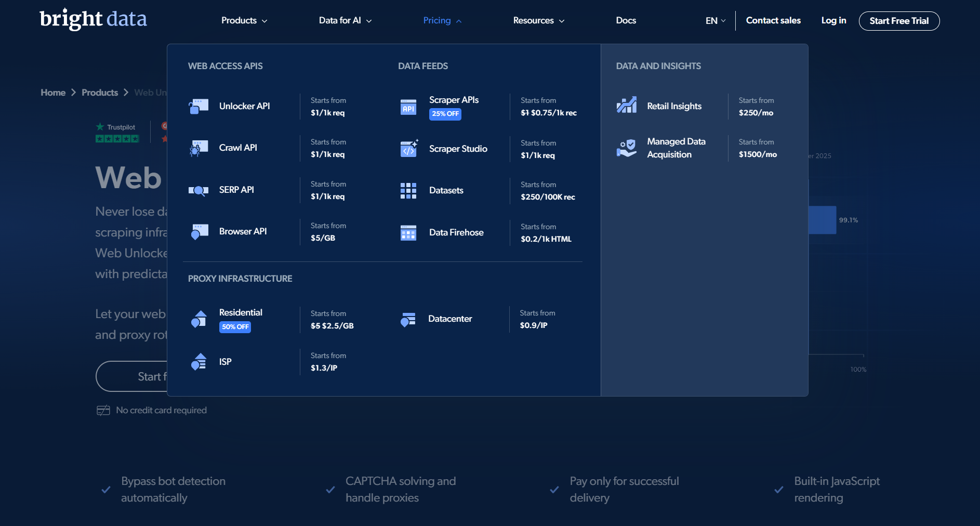980x526 pixels.
Task: Click the $0.2/1k HTML Firehose price
Action: pos(546,239)
